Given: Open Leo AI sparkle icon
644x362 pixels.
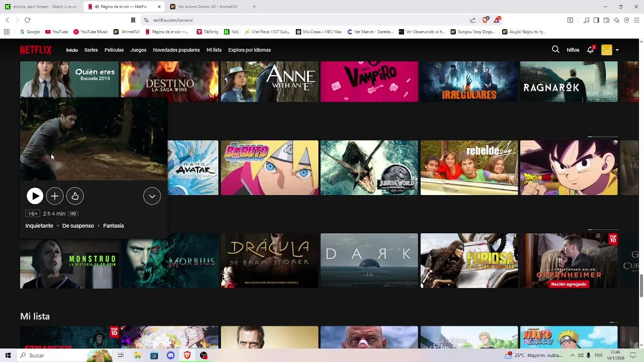Looking at the screenshot, I should [616, 20].
